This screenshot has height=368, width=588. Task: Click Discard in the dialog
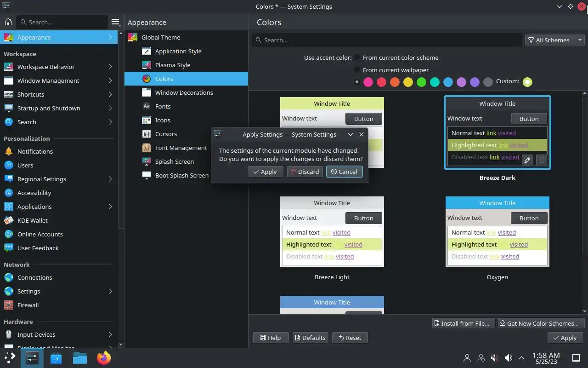pos(305,172)
